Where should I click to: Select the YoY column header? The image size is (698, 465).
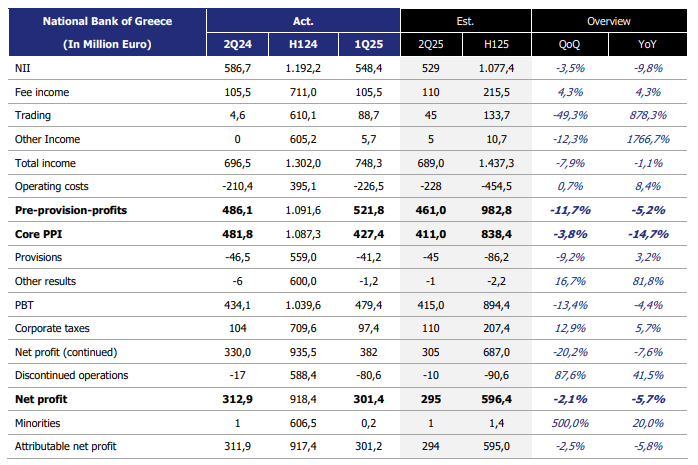647,44
